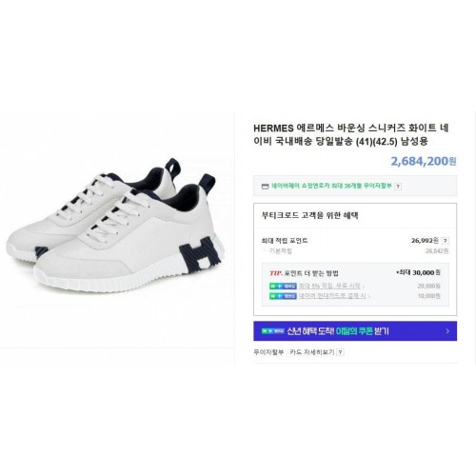The image size is (476, 476).
Task: Click the 이달의 쿠폰 받기 banner
Action: click(x=355, y=331)
